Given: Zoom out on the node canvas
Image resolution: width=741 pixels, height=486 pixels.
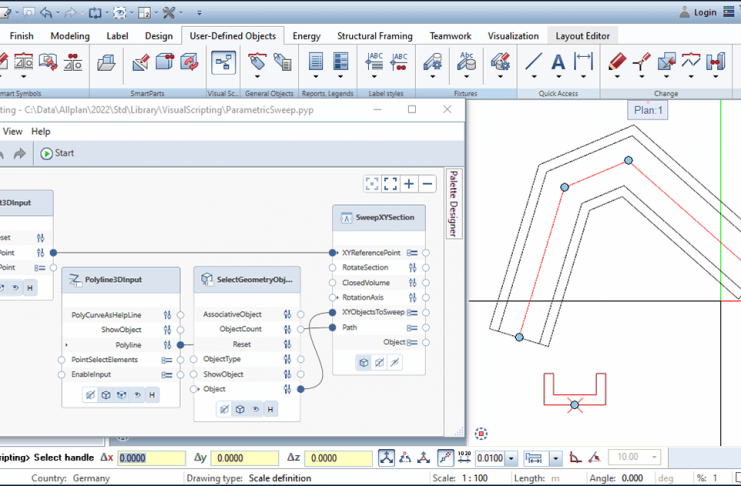Looking at the screenshot, I should pyautogui.click(x=427, y=184).
